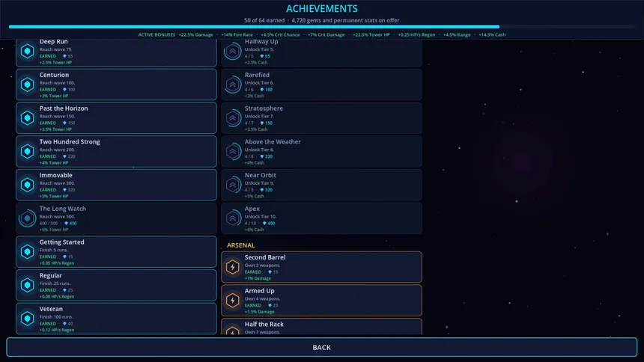Click the gem icon beside Rarefied's 100 reward
Screen dimensions: 644x362
point(261,90)
